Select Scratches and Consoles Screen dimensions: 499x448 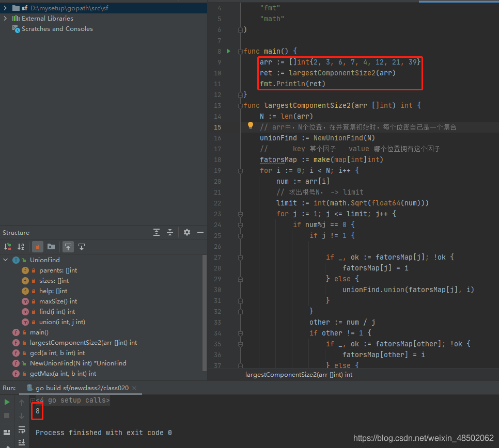[x=57, y=28]
